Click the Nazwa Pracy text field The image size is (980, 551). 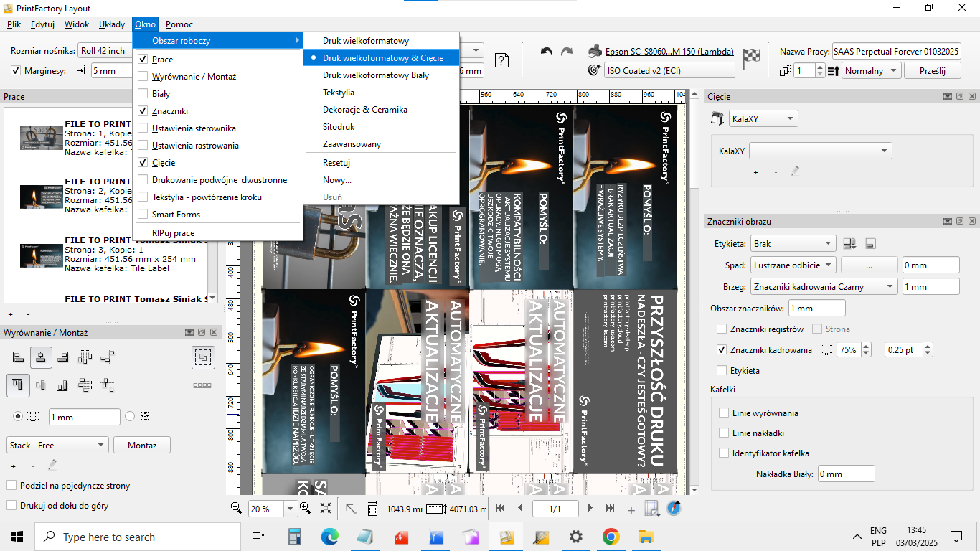(x=895, y=52)
